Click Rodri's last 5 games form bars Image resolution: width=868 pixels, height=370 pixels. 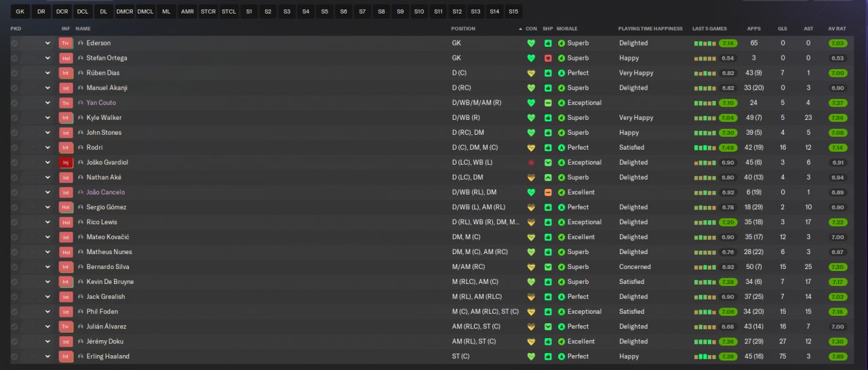click(705, 147)
